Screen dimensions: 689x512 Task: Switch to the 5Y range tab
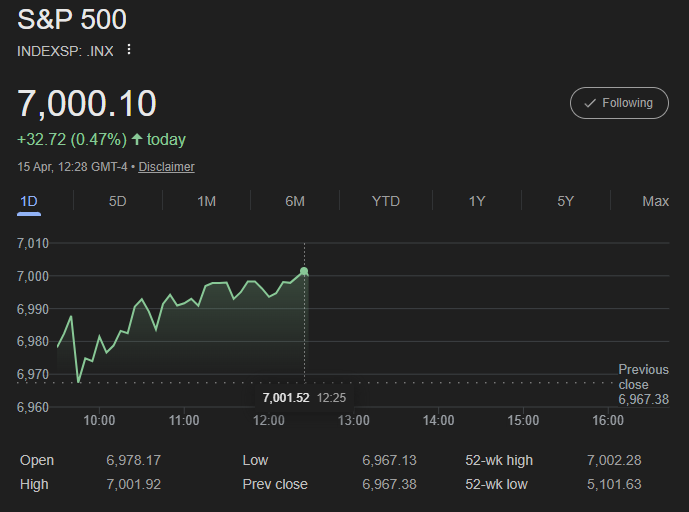coord(566,201)
